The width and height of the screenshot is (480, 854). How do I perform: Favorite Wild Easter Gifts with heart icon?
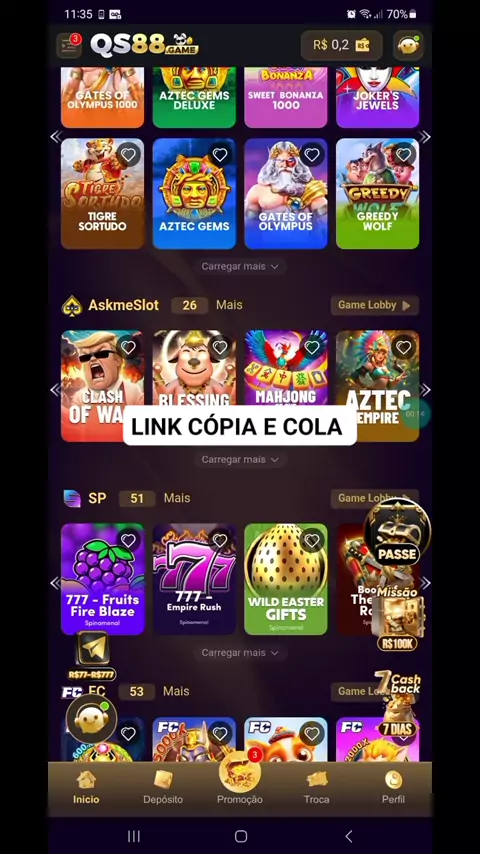click(312, 540)
